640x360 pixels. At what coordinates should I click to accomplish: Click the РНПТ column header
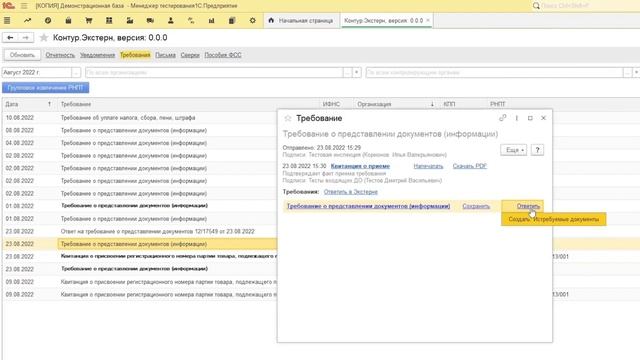click(x=498, y=104)
